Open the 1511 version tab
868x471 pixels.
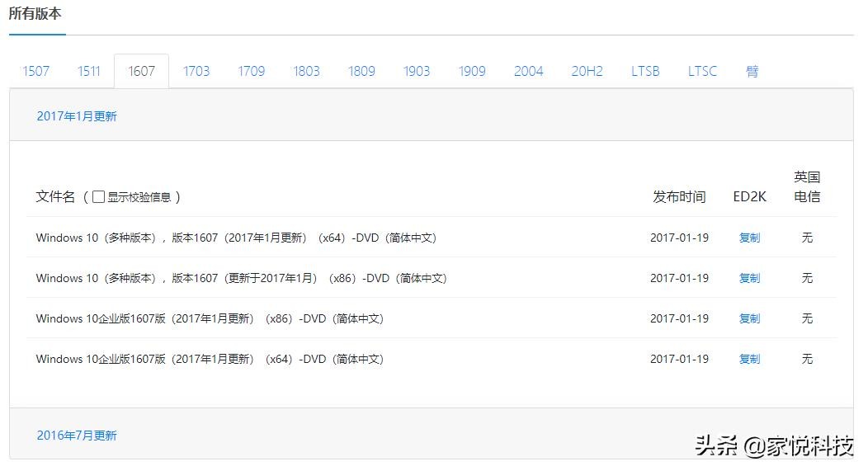tap(89, 71)
